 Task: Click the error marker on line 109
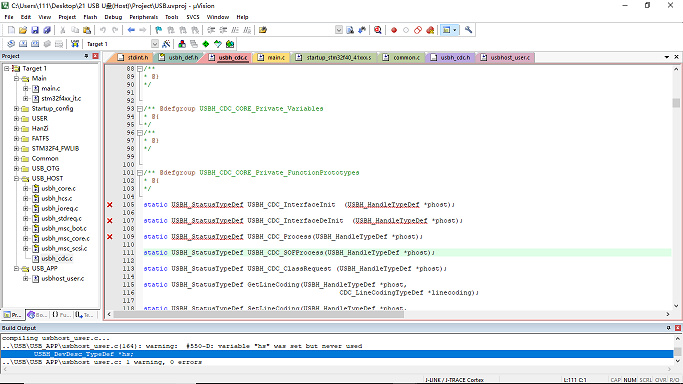click(x=110, y=237)
